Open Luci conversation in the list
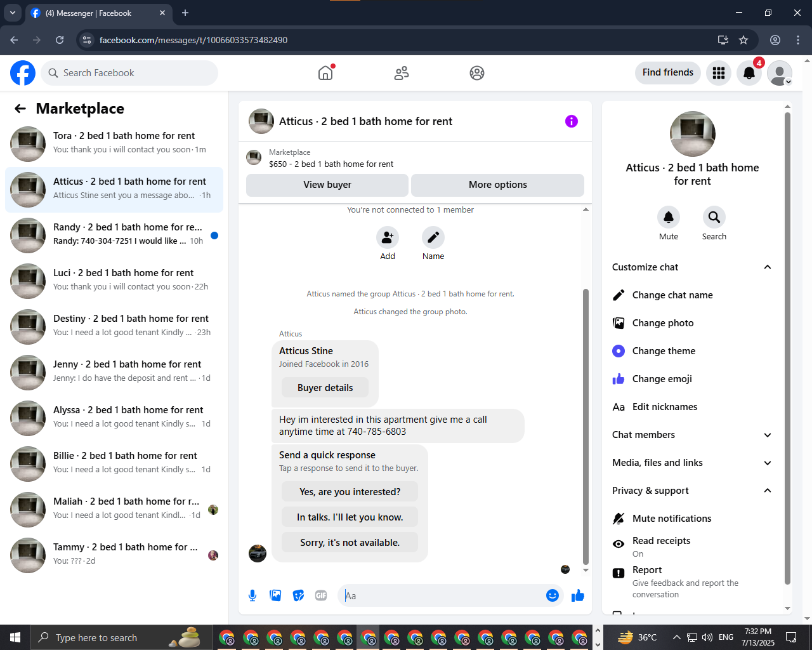 point(114,281)
